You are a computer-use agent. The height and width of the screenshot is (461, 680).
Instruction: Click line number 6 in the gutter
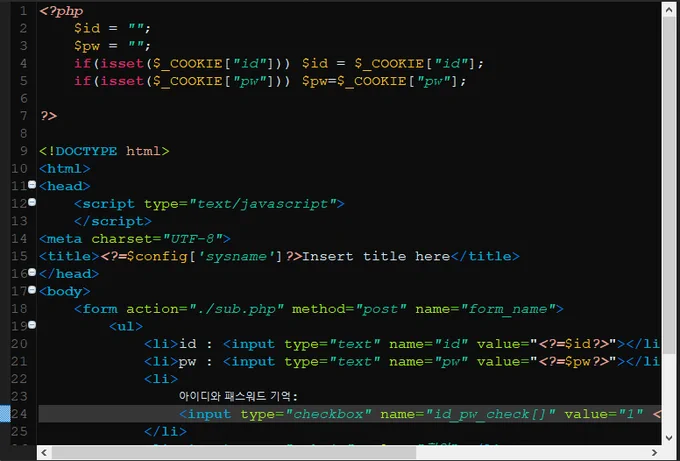(23, 98)
